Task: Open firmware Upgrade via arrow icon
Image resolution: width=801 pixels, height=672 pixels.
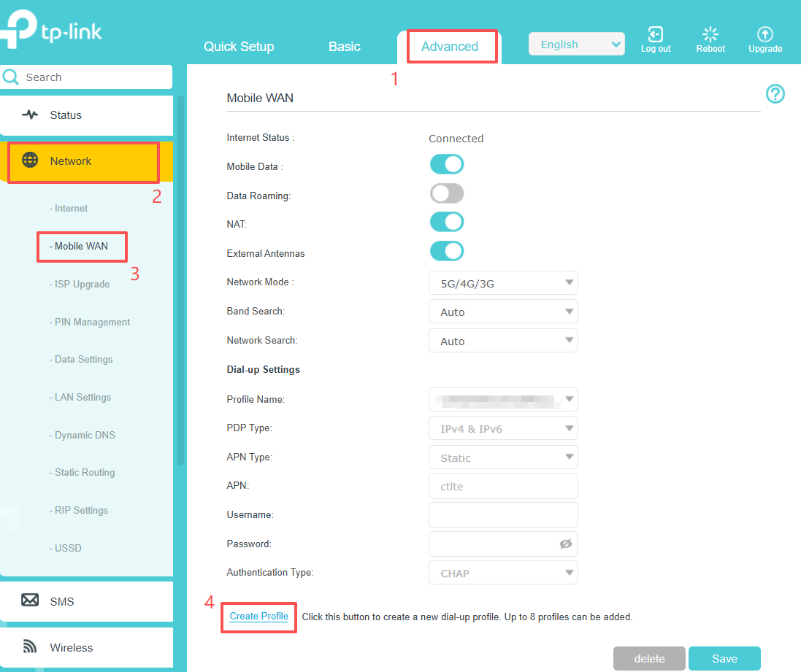Action: coord(764,33)
